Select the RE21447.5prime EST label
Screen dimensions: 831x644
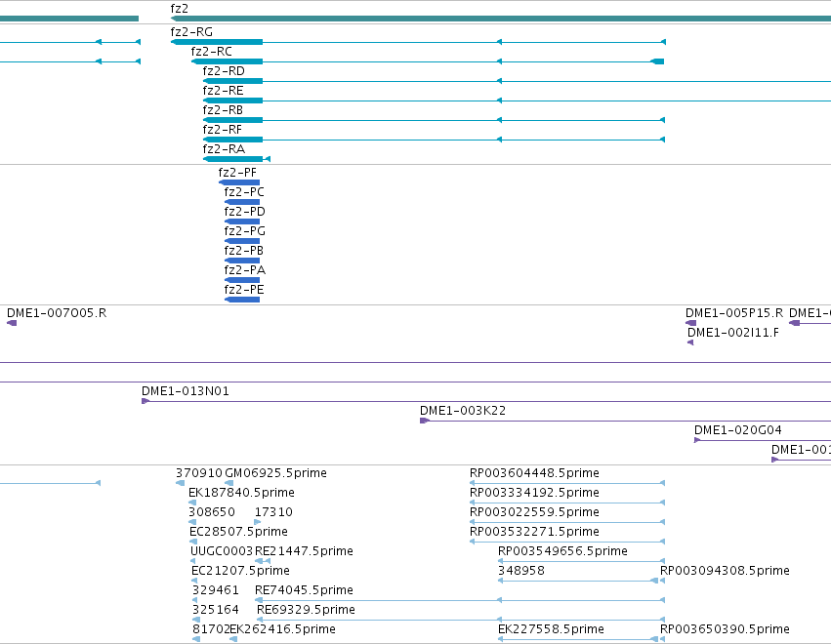click(304, 551)
